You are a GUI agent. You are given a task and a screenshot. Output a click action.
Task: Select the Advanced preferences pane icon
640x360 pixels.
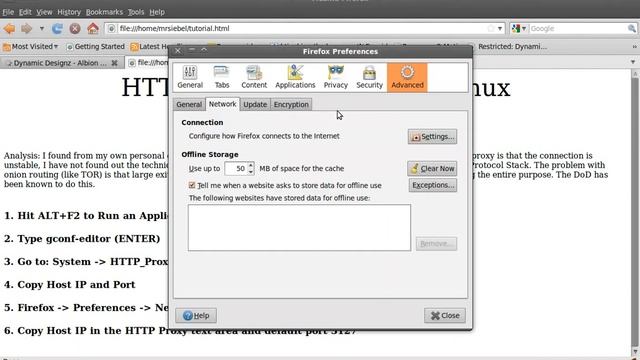coord(407,77)
